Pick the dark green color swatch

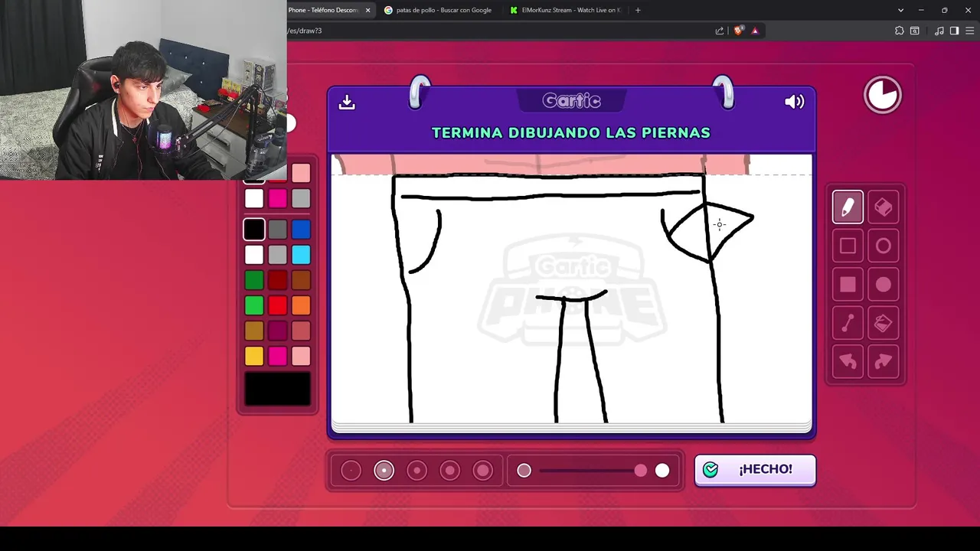coord(254,280)
